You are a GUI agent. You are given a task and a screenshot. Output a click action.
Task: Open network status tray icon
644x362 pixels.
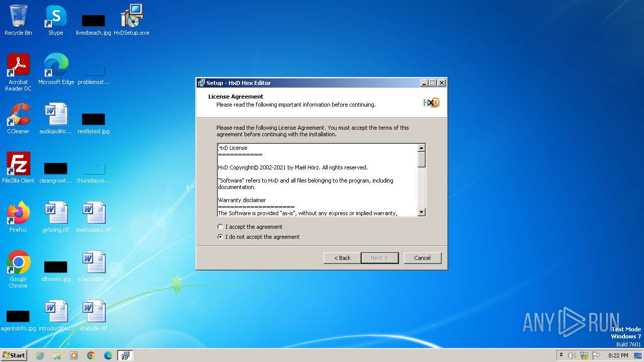584,355
